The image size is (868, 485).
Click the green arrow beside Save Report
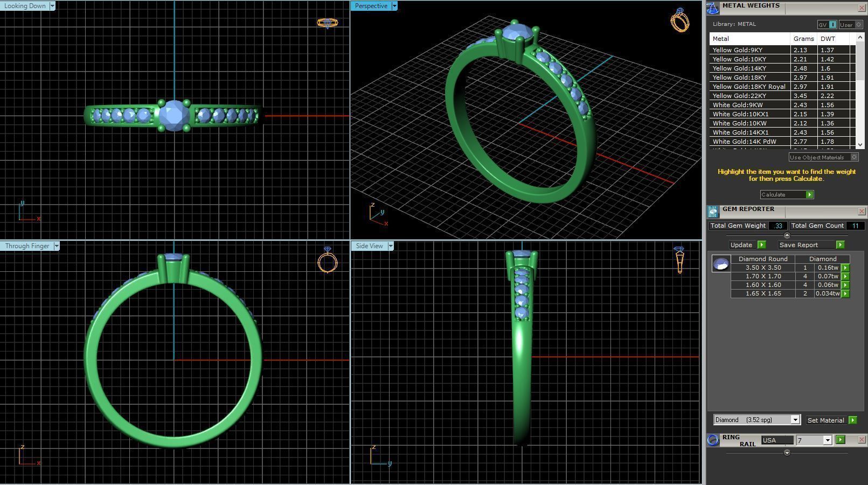click(x=840, y=245)
